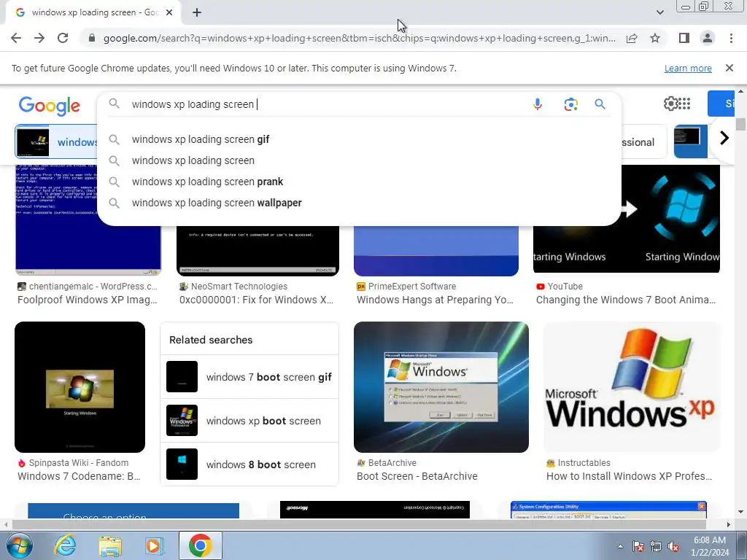Launch Windows Media Player from taskbar
The width and height of the screenshot is (747, 560).
tap(154, 546)
